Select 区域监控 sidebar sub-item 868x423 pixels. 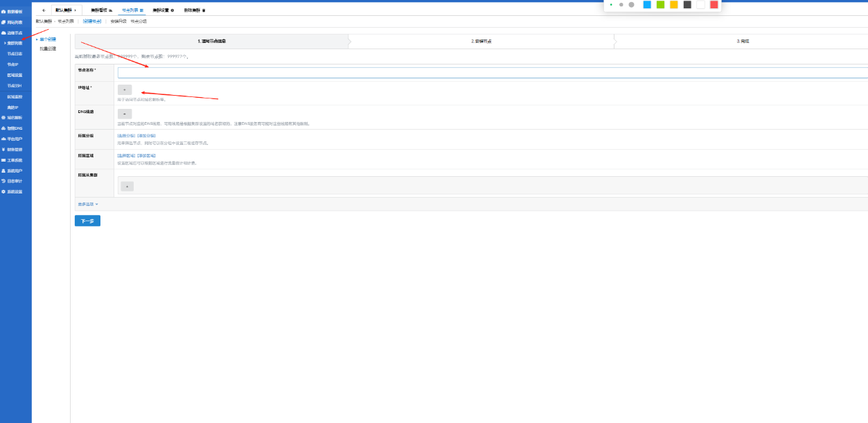click(x=15, y=97)
